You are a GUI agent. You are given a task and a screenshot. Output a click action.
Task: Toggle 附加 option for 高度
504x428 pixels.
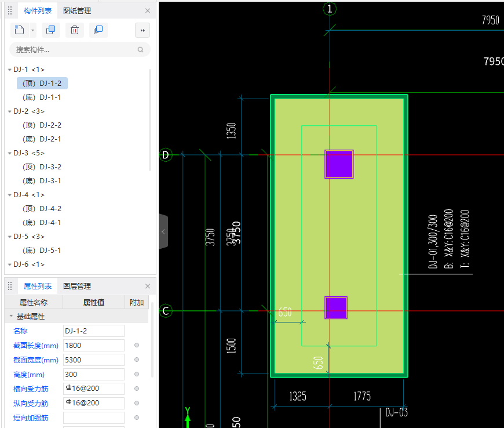click(x=137, y=374)
